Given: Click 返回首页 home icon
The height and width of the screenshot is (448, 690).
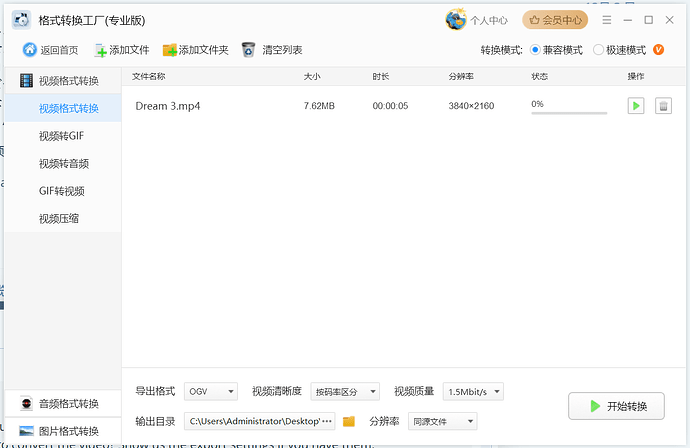Looking at the screenshot, I should [x=29, y=50].
